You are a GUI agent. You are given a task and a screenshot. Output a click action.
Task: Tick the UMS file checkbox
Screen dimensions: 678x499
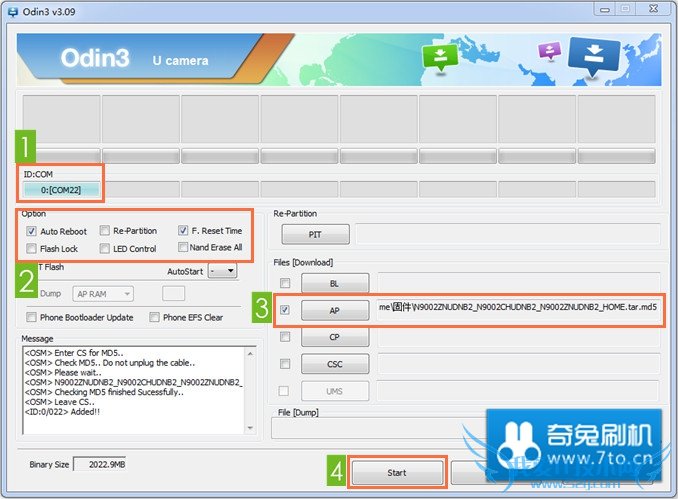click(x=284, y=391)
